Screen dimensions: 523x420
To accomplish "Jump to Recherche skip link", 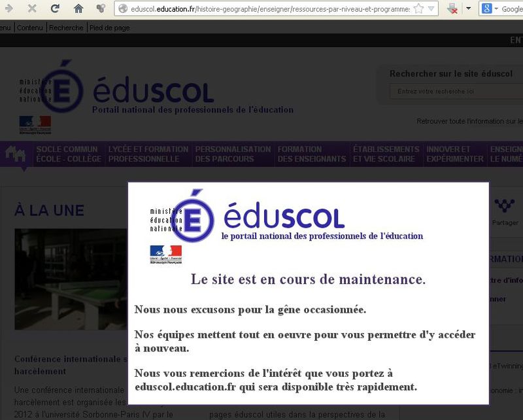I will click(66, 27).
